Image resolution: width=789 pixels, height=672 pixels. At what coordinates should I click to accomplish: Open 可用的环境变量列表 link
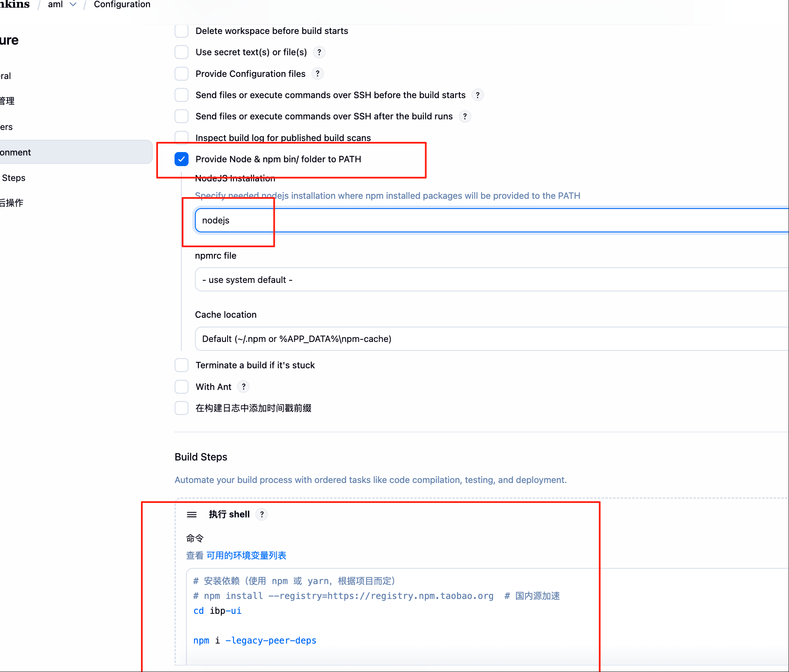pos(246,555)
